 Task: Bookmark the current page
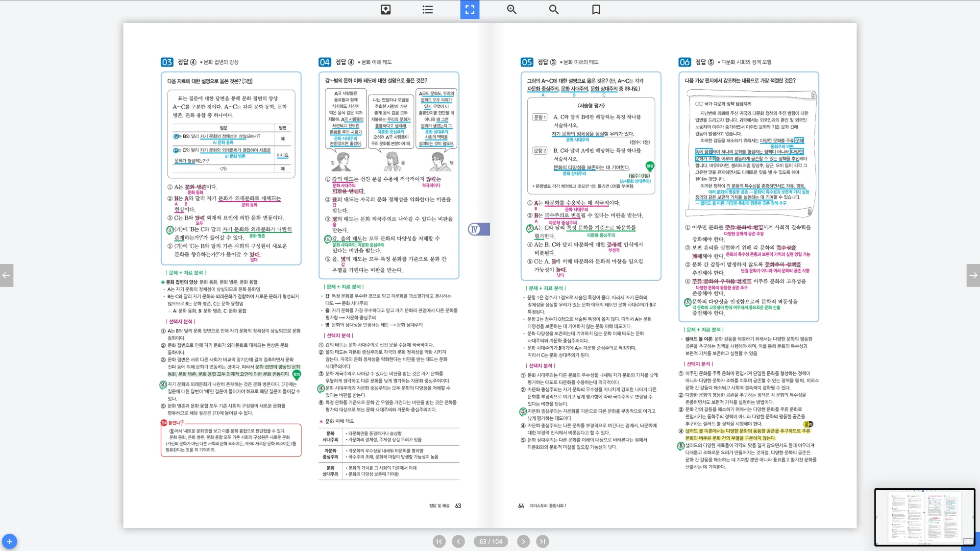596,9
